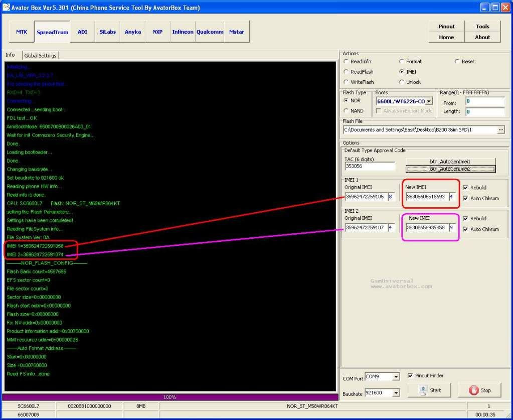Switch to the ADI tab
The height and width of the screenshot is (420, 513).
coord(82,32)
